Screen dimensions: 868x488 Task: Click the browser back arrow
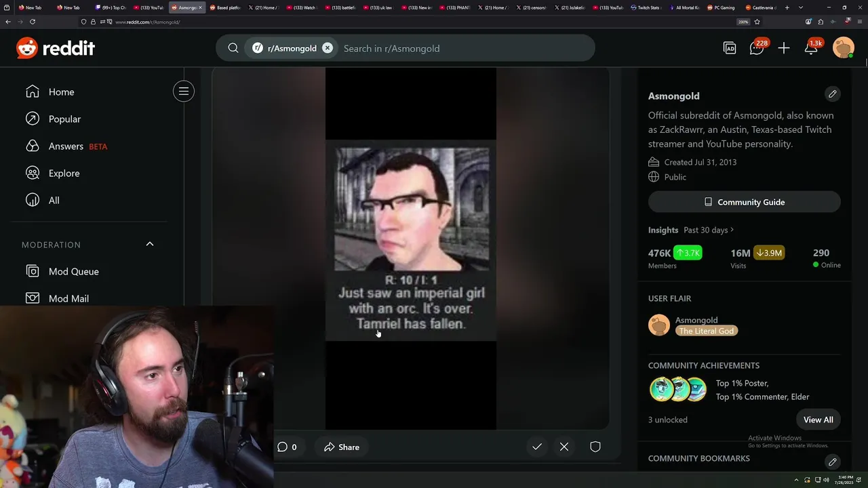(x=8, y=22)
